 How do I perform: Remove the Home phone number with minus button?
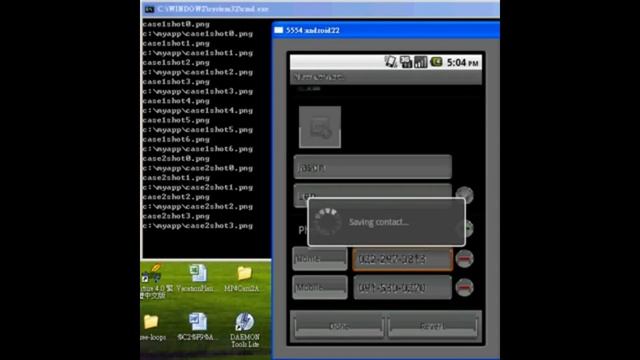point(464,259)
